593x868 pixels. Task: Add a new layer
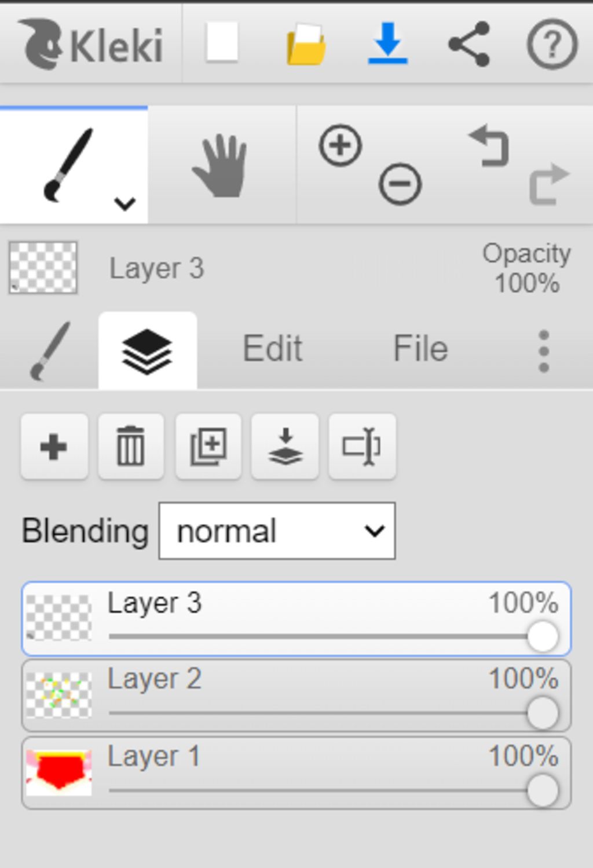pos(54,447)
